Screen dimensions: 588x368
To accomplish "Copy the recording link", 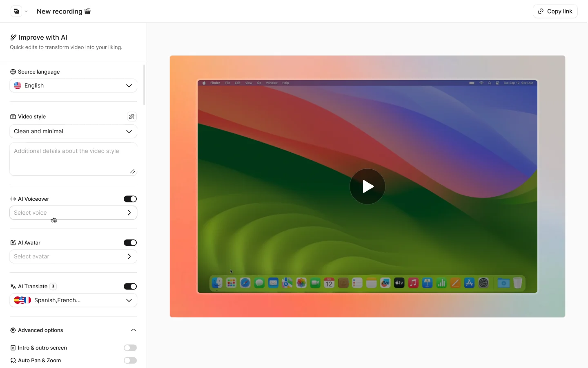I will tap(555, 11).
